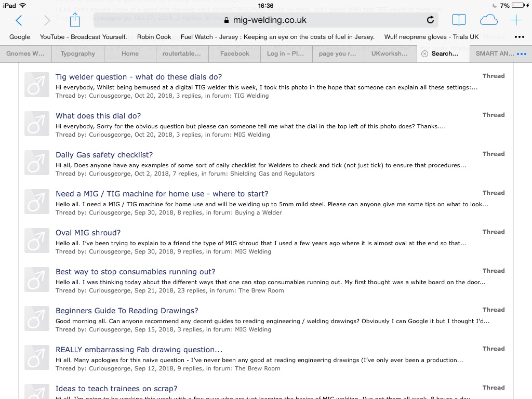The width and height of the screenshot is (532, 399).
Task: Switch to Typography tab
Action: click(78, 54)
